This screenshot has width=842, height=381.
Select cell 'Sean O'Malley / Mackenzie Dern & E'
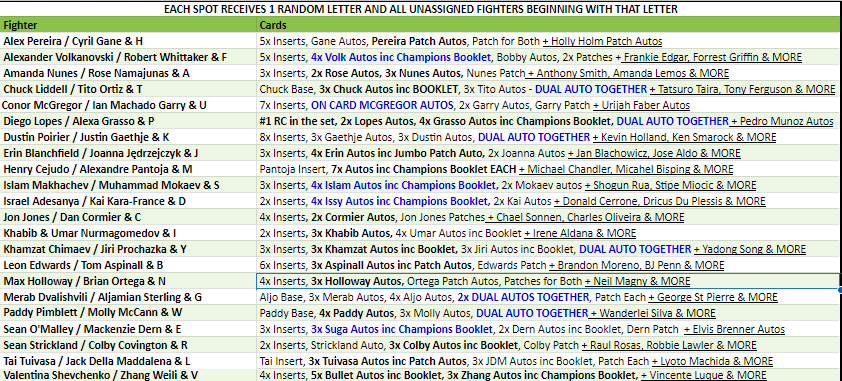(129, 329)
